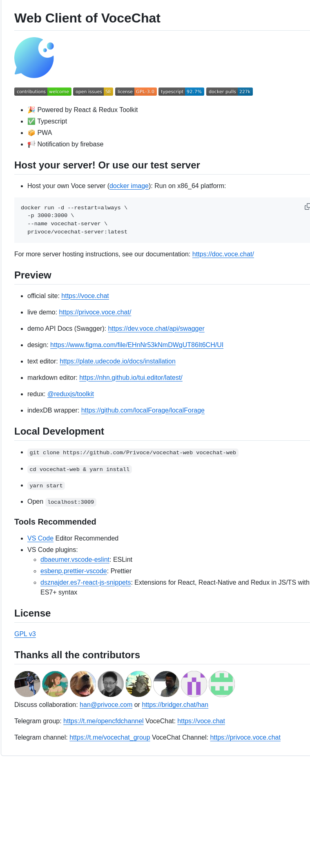310x868 pixels.
Task: Visit the official site https://voce.chat link under Preview
Action: (x=85, y=296)
